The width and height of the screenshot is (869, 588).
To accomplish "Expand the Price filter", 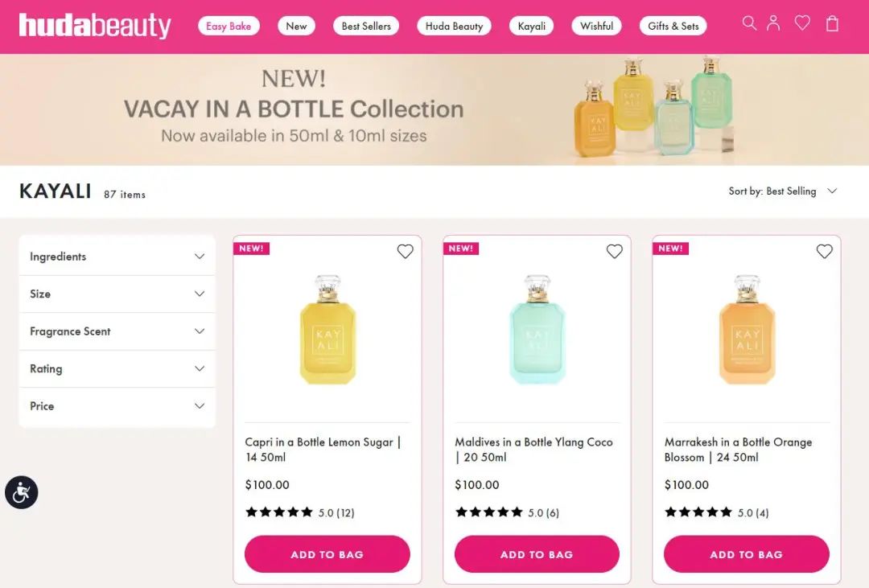I will pyautogui.click(x=117, y=406).
